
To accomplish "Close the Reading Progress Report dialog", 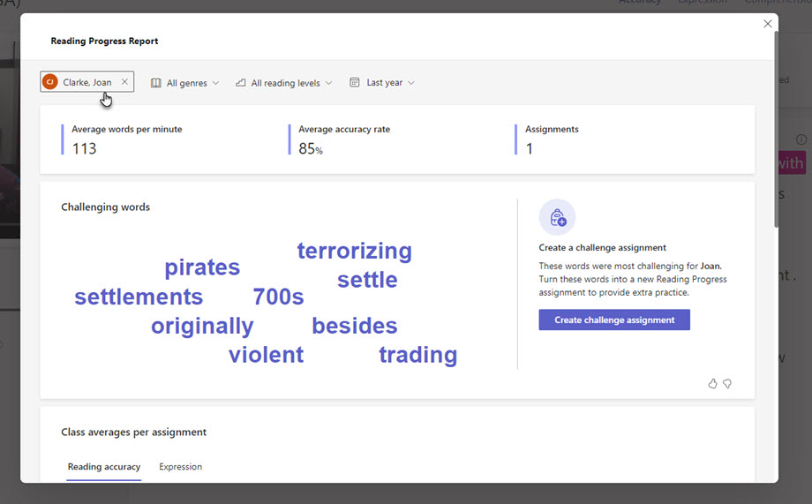I will 768,24.
